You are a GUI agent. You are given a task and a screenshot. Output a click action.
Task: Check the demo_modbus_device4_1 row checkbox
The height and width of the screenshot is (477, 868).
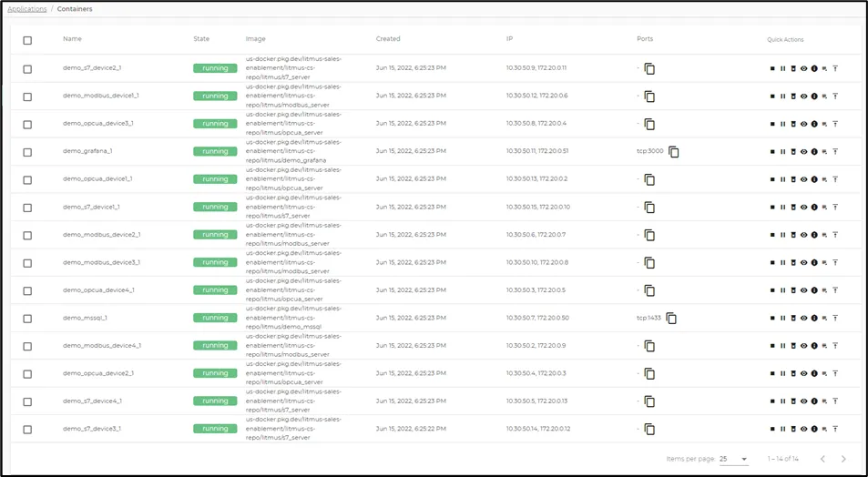(27, 347)
